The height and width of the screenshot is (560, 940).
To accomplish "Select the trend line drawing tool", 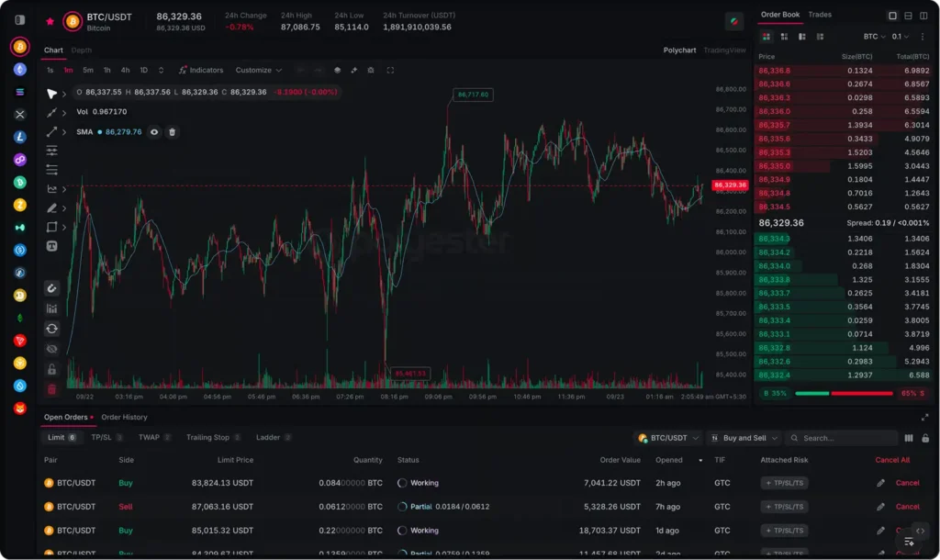I will tap(51, 113).
